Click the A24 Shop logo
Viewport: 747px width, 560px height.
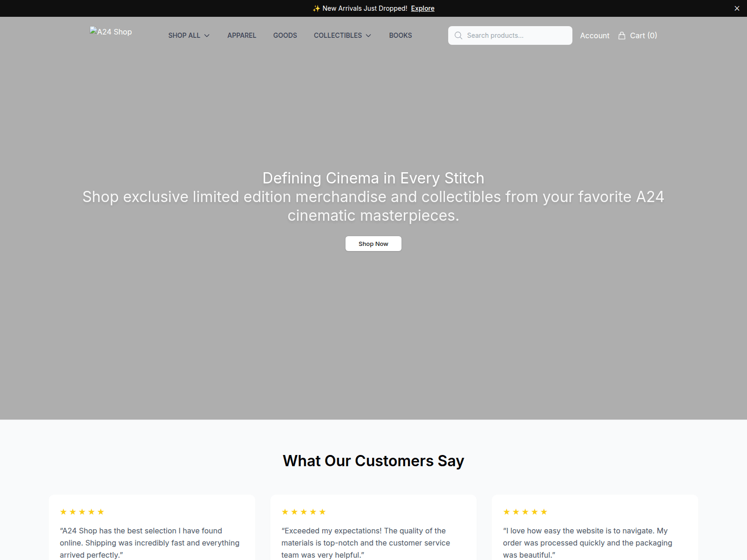(111, 32)
